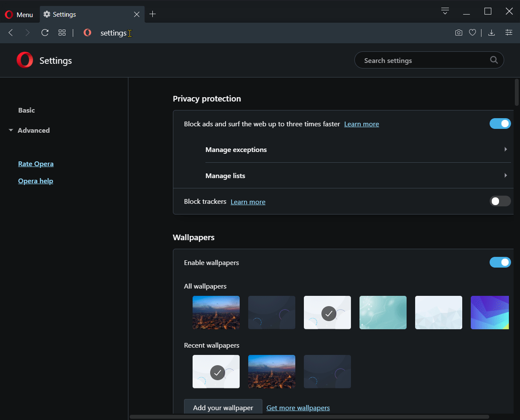Take a snapshot with camera icon
This screenshot has width=520, height=420.
click(459, 33)
